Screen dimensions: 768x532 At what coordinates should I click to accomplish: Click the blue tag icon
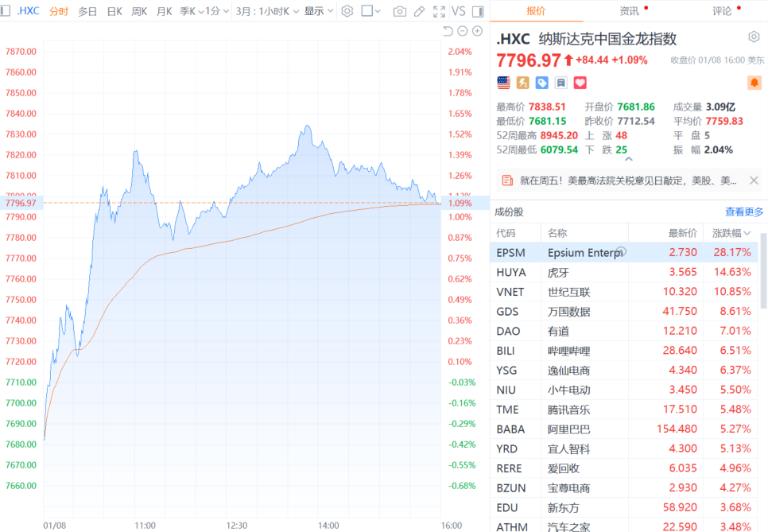[541, 83]
